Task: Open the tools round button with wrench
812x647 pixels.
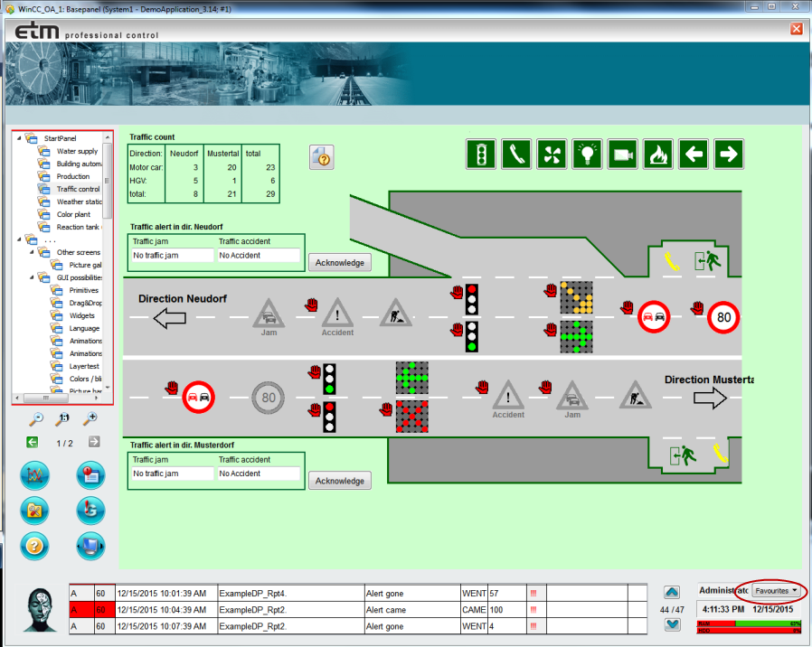Action: [x=34, y=511]
